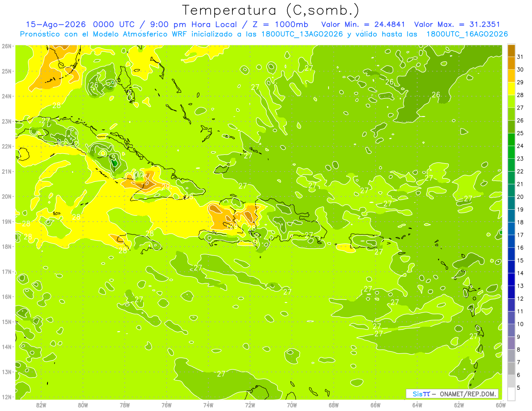Click the "68W" longitude axis label

[333, 405]
